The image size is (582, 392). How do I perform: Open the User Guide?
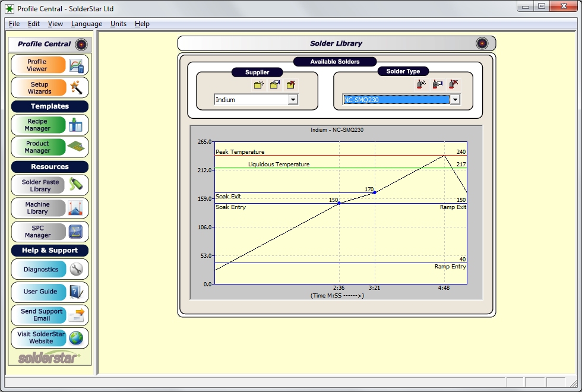pyautogui.click(x=50, y=292)
